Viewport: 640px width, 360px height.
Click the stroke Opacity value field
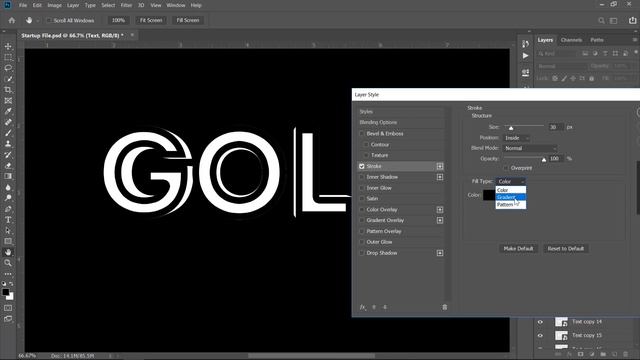coord(556,158)
